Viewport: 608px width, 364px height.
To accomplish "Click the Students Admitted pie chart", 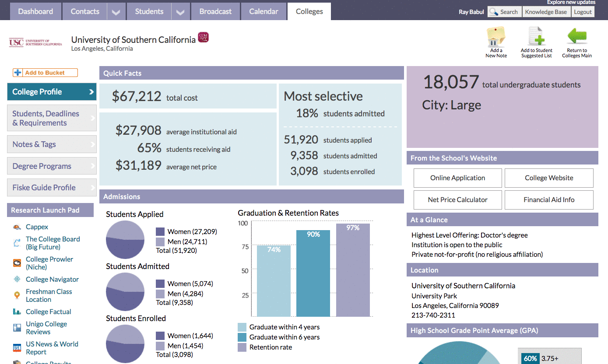I will (x=125, y=292).
